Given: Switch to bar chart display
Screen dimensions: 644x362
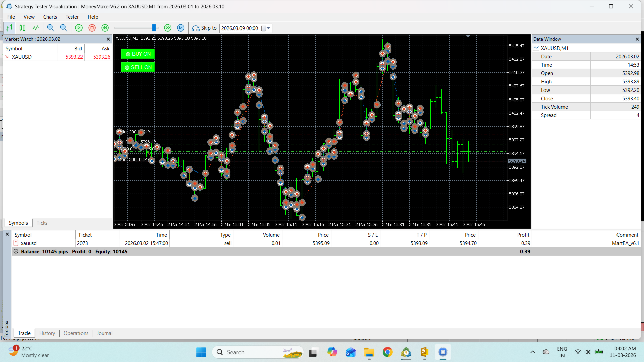Looking at the screenshot, I should 10,28.
